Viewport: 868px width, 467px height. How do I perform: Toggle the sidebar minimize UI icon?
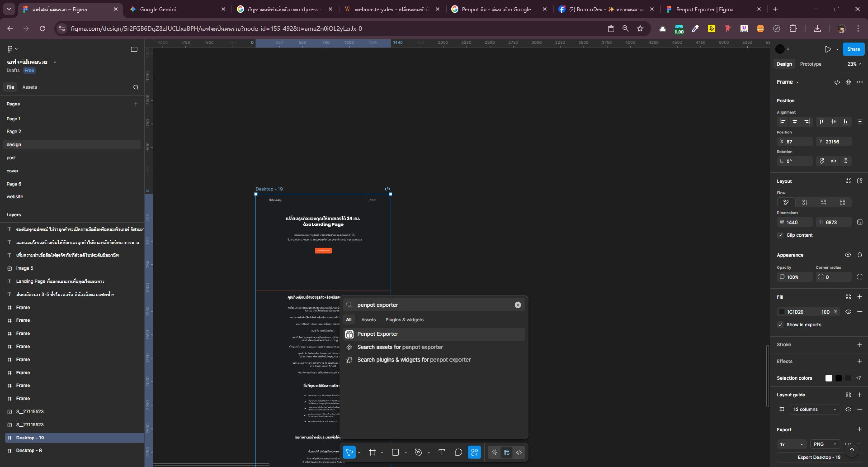(x=134, y=49)
